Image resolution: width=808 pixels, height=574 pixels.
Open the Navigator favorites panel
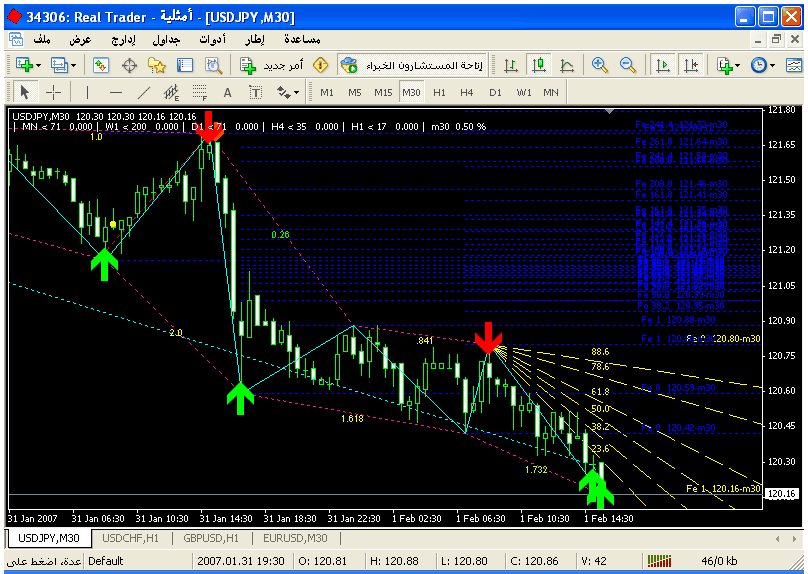tap(157, 64)
